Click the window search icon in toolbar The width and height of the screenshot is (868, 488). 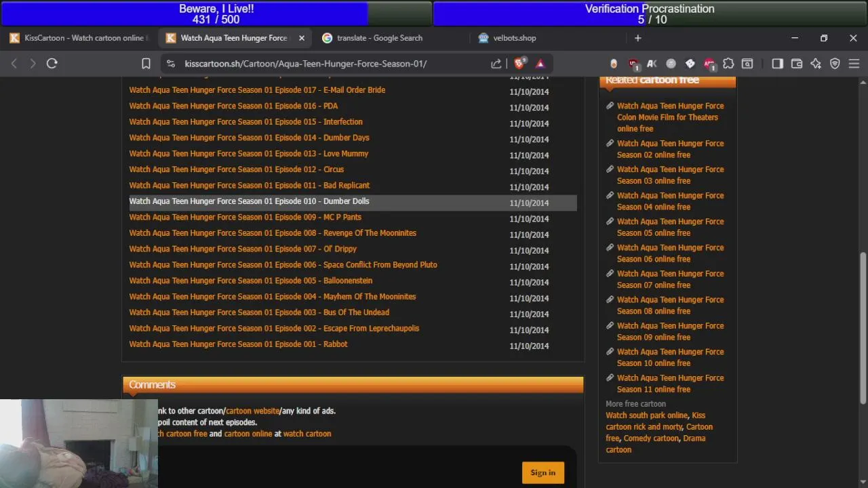pos(747,64)
